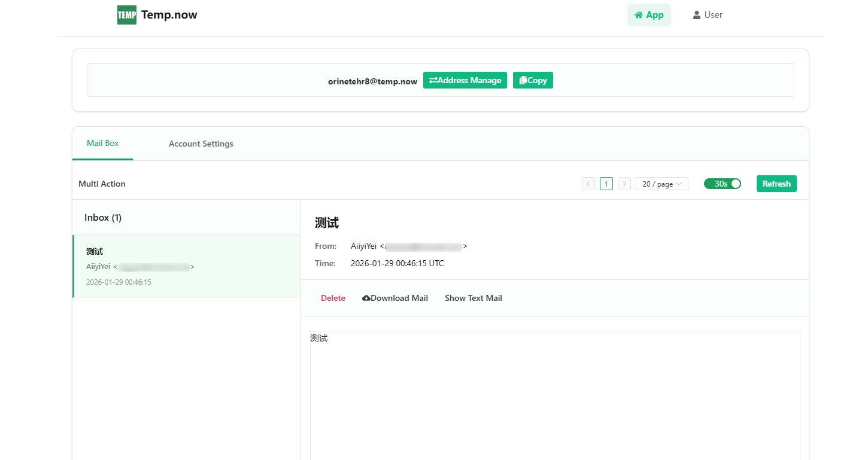Copy the temp email address

tap(533, 80)
